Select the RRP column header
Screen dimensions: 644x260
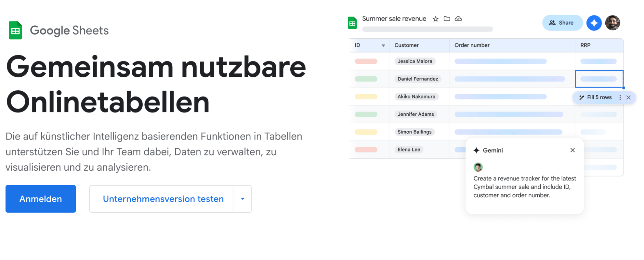(x=599, y=45)
